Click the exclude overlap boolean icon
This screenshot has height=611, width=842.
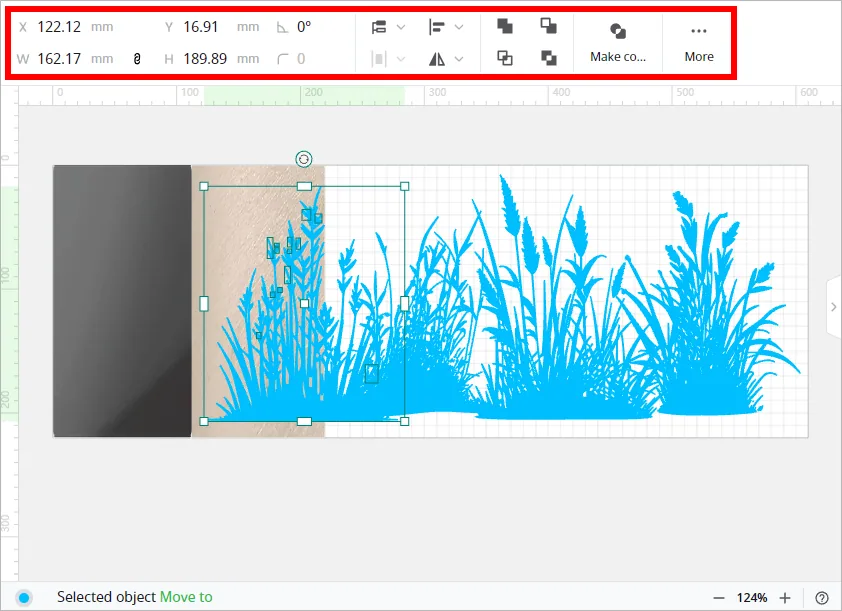(x=548, y=58)
